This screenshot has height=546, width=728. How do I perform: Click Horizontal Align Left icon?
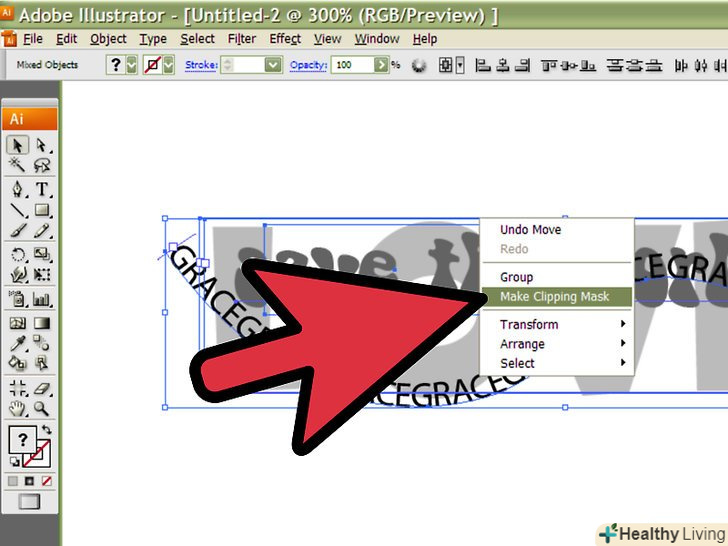[x=483, y=65]
